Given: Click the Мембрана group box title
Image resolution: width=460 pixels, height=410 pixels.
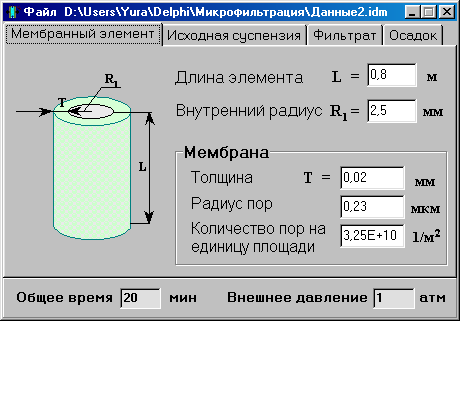Looking at the screenshot, I should click(226, 152).
